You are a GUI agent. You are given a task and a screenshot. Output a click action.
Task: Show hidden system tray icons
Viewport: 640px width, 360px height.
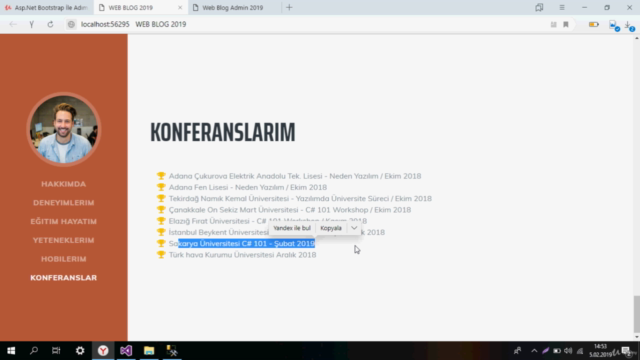[534, 351]
